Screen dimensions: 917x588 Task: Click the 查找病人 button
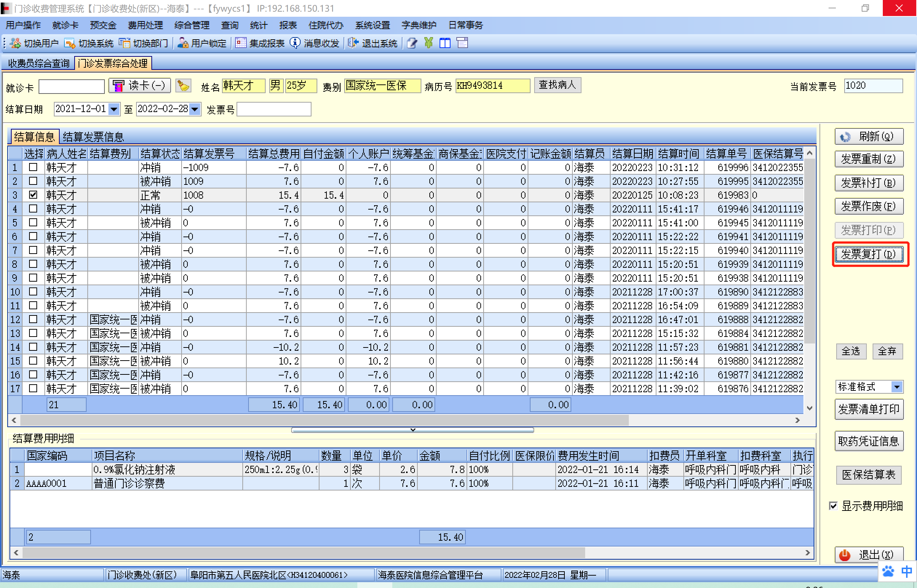tap(557, 85)
